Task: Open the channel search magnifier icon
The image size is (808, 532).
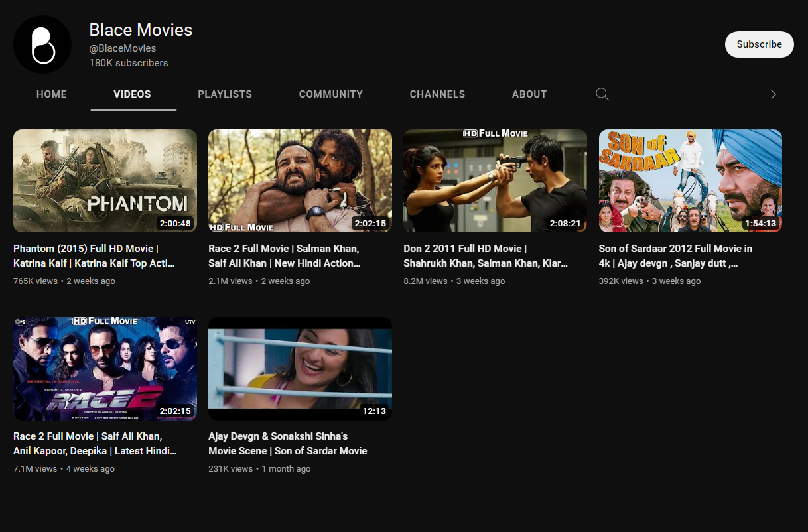Action: click(x=602, y=94)
